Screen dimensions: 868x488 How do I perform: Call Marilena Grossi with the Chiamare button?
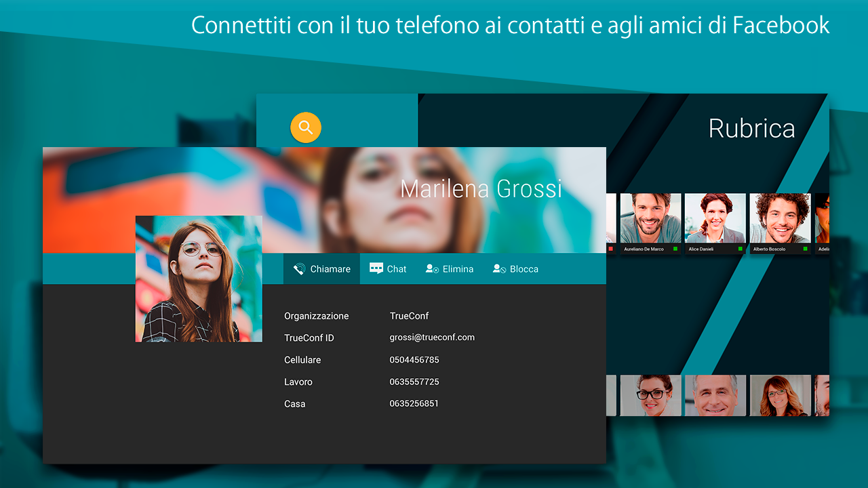click(321, 269)
